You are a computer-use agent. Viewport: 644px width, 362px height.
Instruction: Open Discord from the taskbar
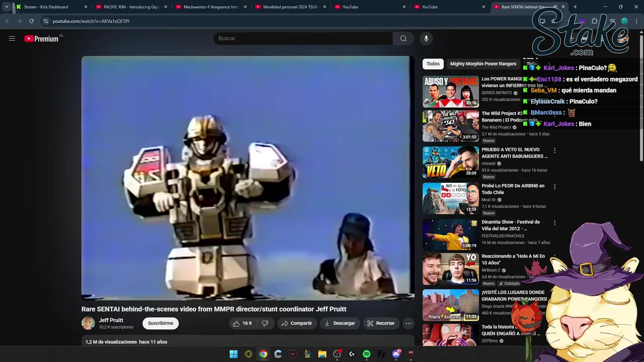396,354
